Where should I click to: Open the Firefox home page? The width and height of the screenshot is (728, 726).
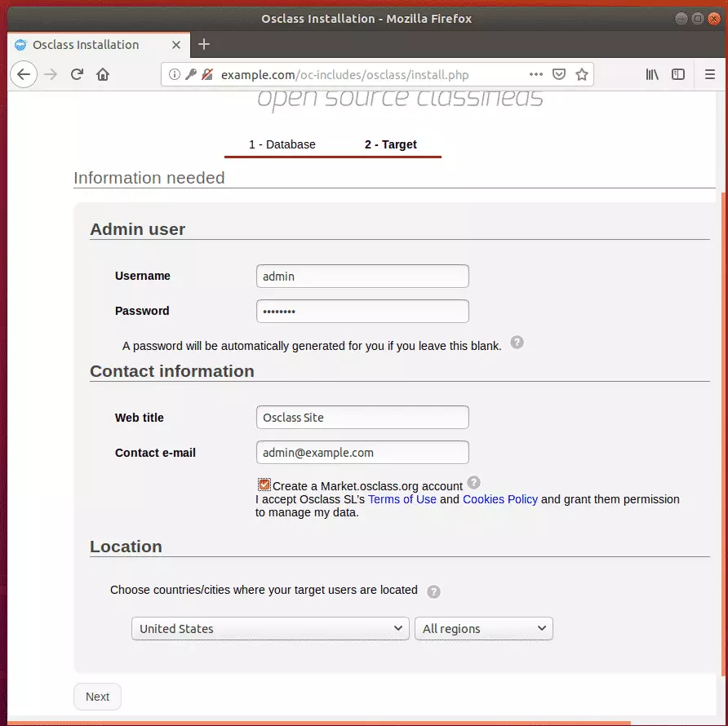(x=103, y=74)
